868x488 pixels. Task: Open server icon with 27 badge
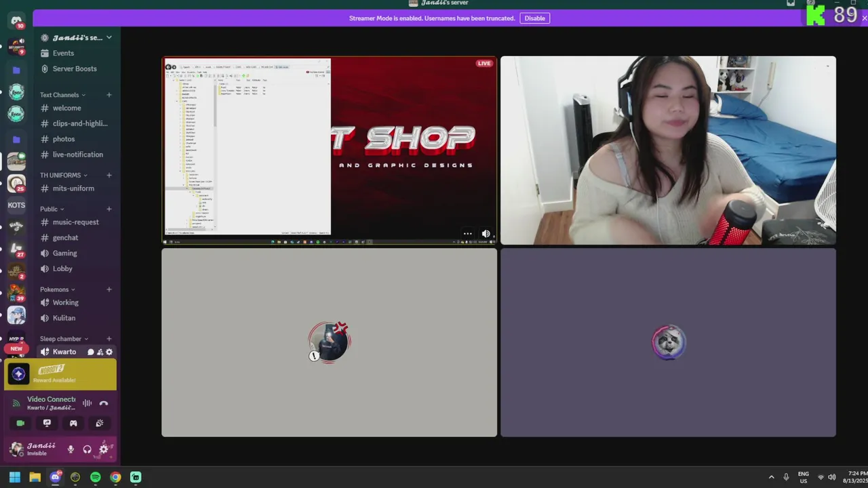[x=16, y=249]
